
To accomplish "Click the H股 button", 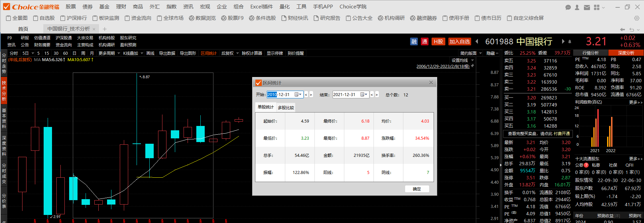I will point(438,42).
